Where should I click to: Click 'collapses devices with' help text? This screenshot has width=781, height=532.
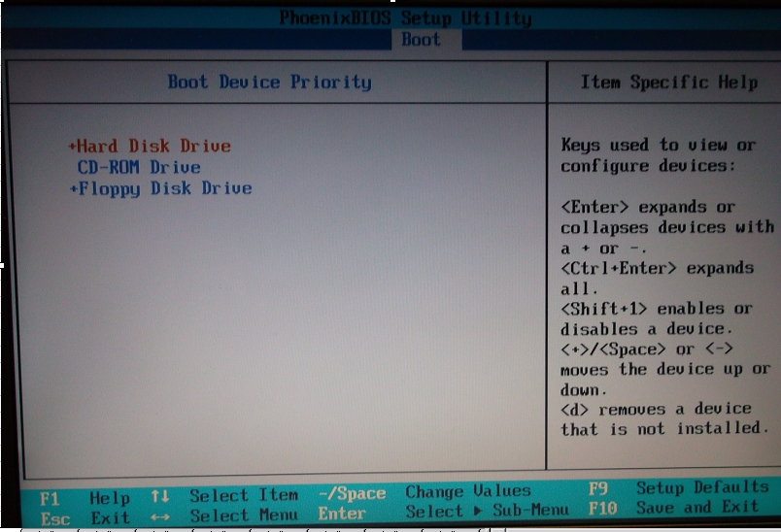(667, 227)
